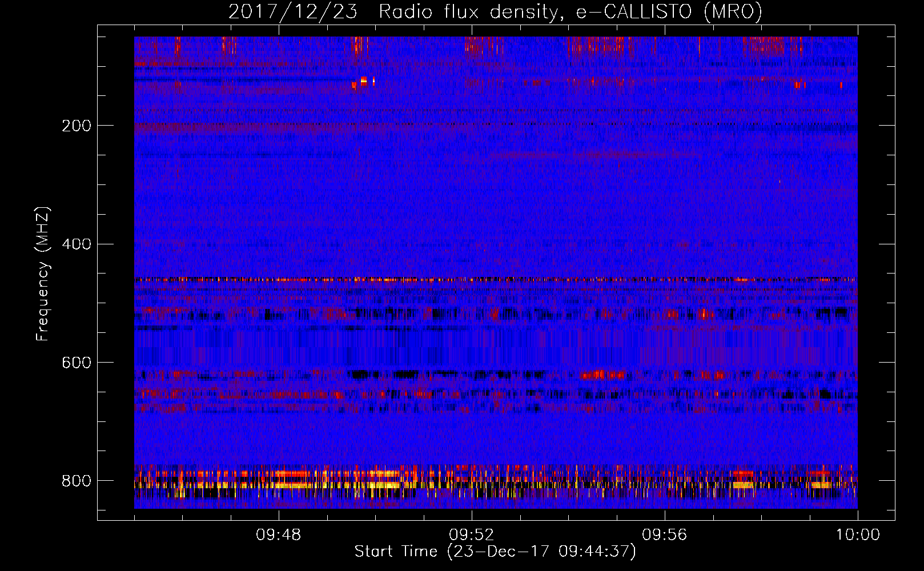Click the 09:52 time tick label
The image size is (924, 571).
(x=471, y=535)
